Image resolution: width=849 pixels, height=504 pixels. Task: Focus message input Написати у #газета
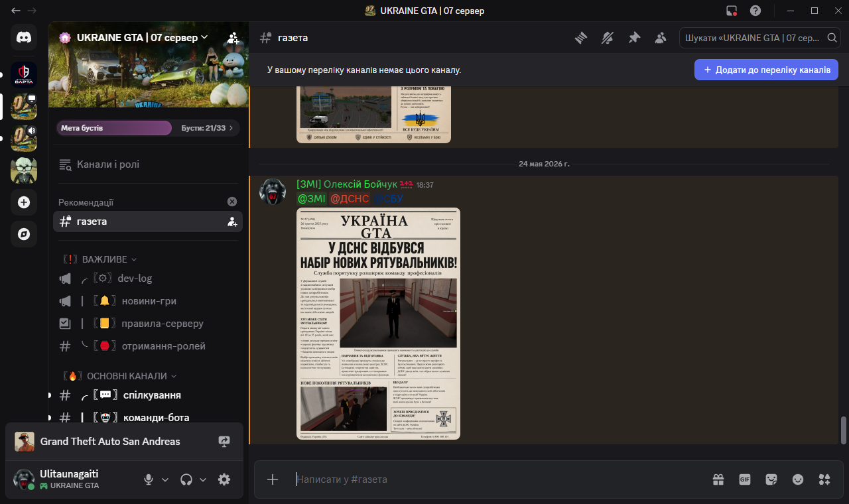pos(497,479)
